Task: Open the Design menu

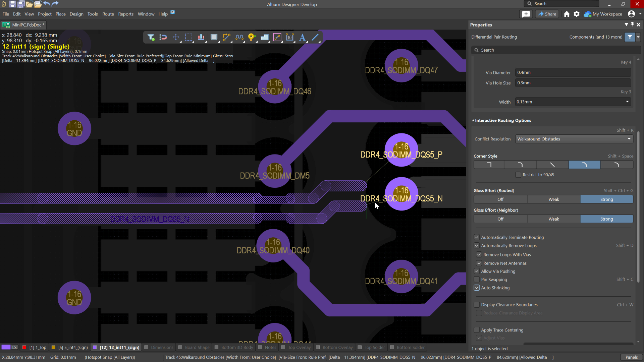Action: (76, 14)
